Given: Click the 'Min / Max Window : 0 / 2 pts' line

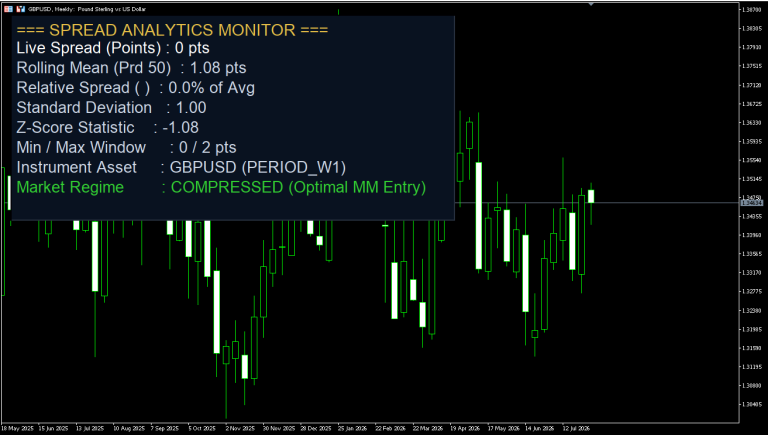Looking at the screenshot, I should [x=126, y=147].
